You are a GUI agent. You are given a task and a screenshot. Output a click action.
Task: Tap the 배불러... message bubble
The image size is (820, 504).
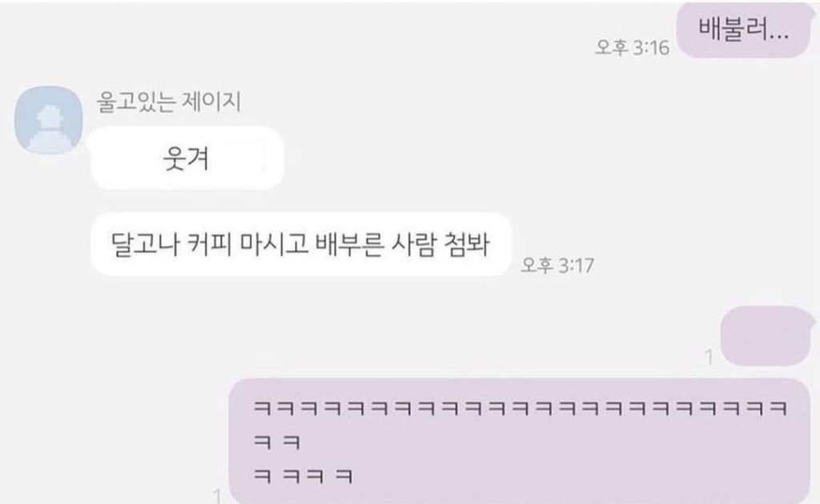click(744, 30)
